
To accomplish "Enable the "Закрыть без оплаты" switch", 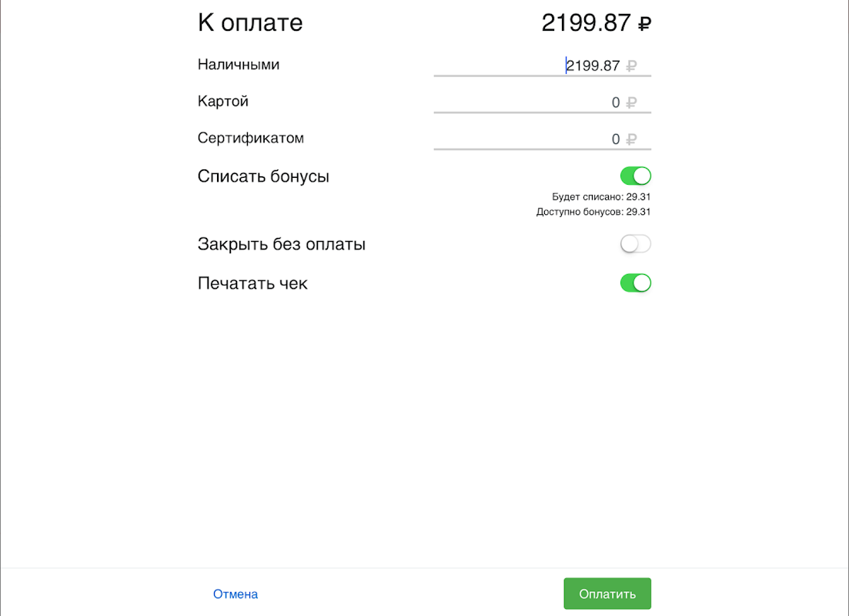I will click(636, 244).
